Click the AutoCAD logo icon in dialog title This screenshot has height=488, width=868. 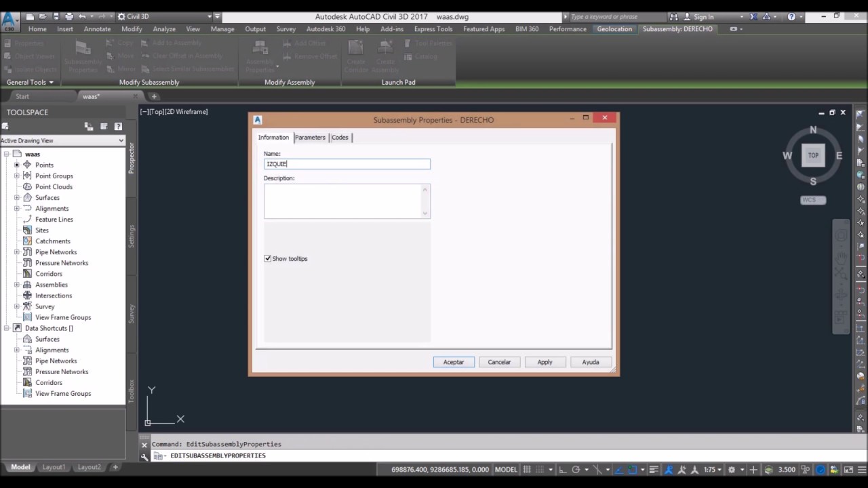click(x=258, y=120)
